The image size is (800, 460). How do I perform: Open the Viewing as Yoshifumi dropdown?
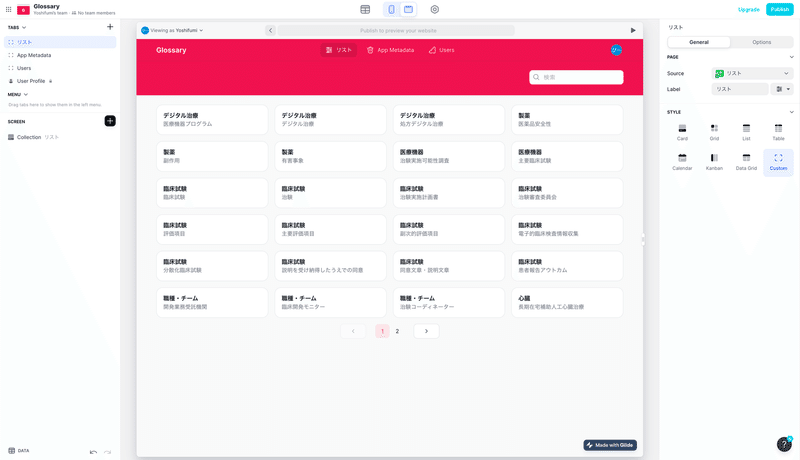point(172,31)
